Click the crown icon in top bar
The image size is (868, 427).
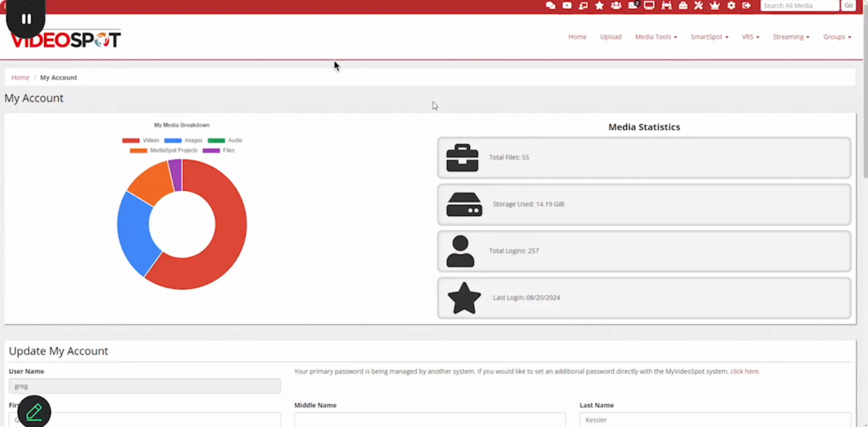click(x=715, y=5)
